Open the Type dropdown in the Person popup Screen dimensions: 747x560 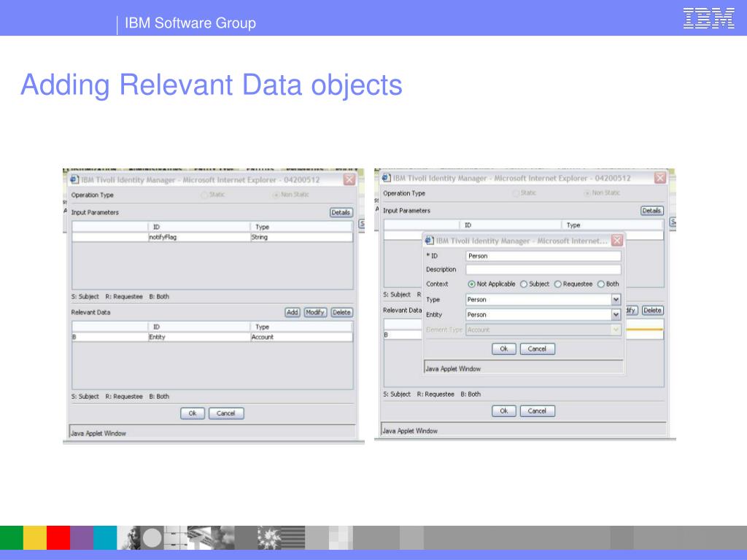pyautogui.click(x=616, y=300)
